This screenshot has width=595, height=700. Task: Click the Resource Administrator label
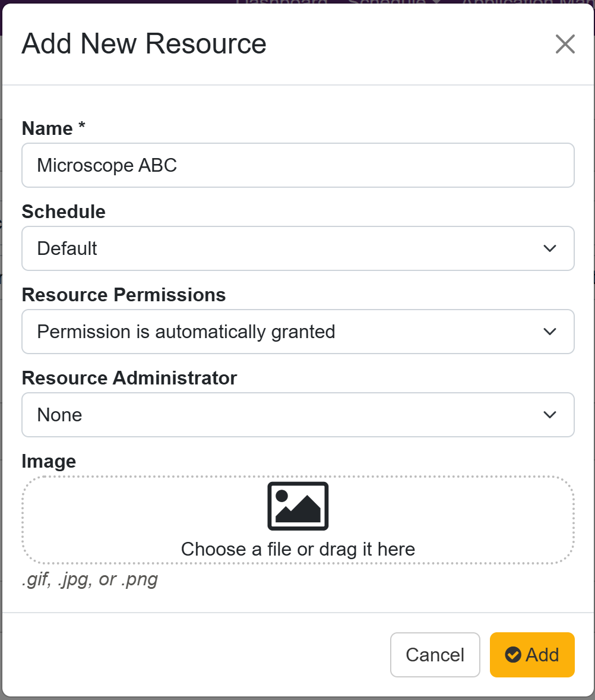tap(129, 378)
